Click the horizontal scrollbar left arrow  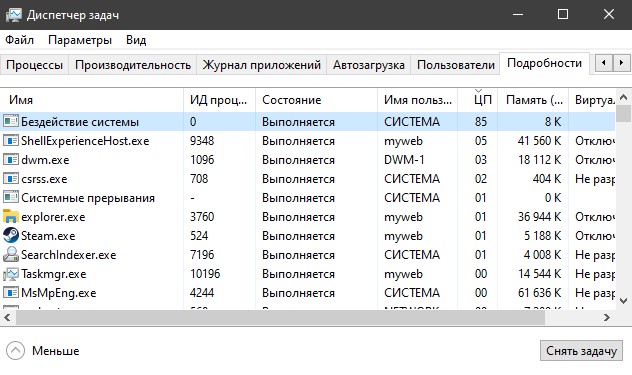pyautogui.click(x=7, y=318)
